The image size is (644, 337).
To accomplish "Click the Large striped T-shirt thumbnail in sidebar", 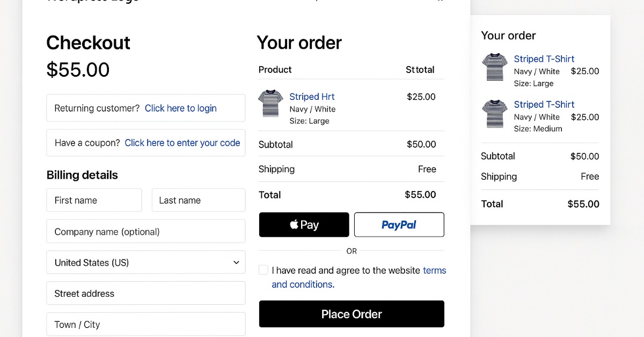I will (x=494, y=67).
